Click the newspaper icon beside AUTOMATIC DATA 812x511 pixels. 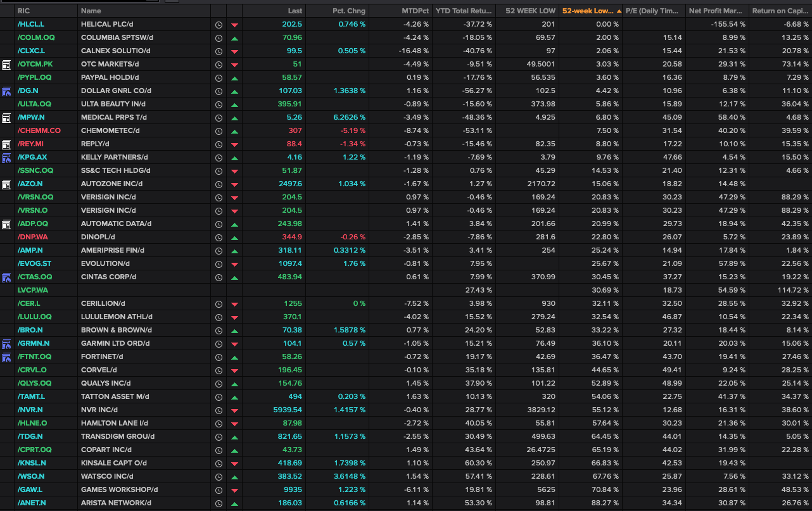pyautogui.click(x=6, y=224)
